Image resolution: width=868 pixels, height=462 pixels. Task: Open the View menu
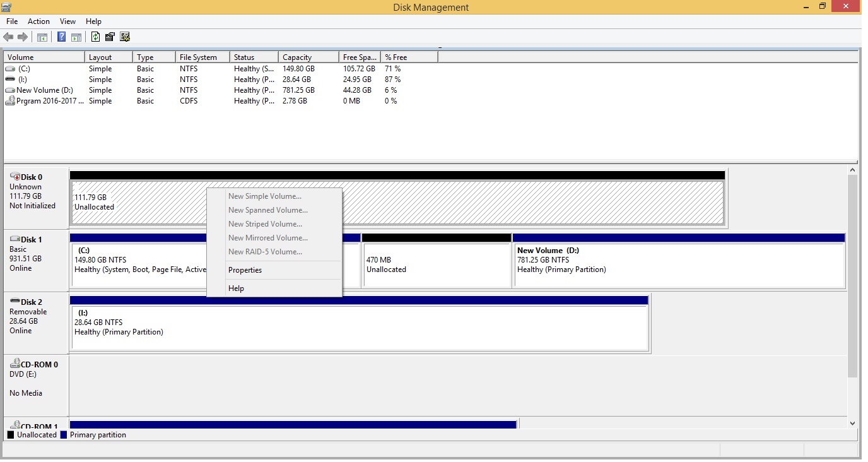pos(67,21)
